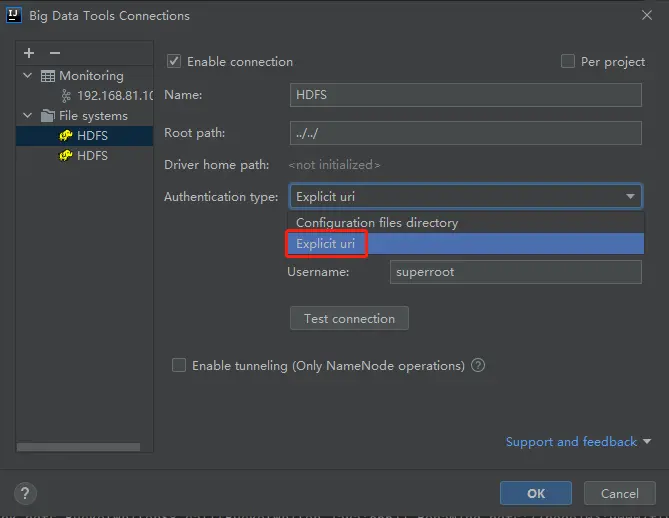Click the plus icon to add connection
The height and width of the screenshot is (518, 669).
29,53
